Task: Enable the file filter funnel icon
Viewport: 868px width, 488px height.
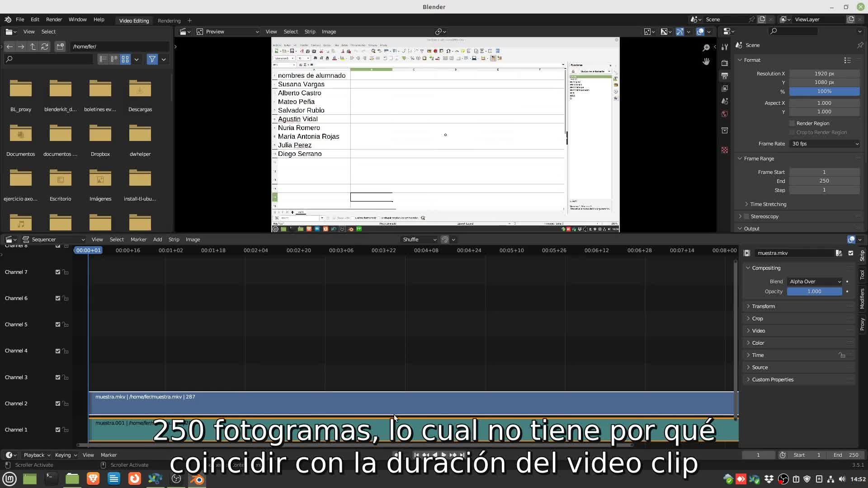Action: click(x=152, y=59)
